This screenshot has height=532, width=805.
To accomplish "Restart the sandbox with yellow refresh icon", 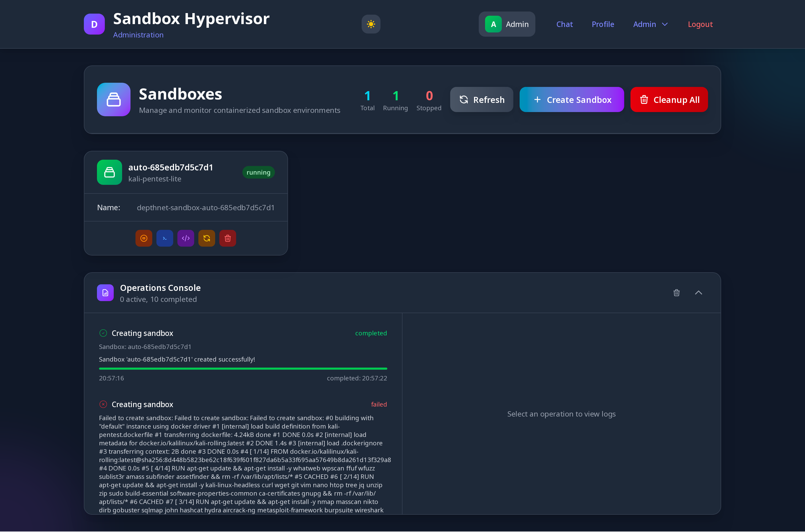I will (x=207, y=238).
